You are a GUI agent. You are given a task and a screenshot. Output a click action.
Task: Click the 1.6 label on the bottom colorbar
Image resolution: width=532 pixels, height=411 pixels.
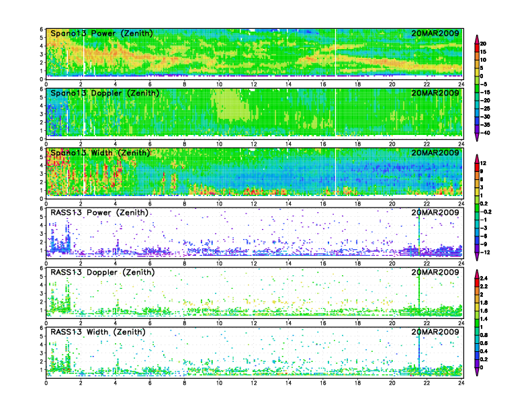point(484,311)
